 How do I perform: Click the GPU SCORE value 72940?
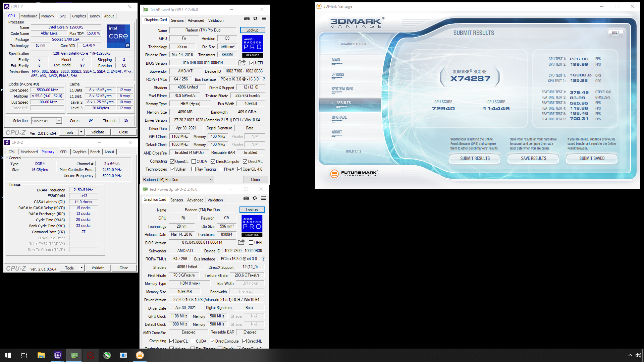click(x=443, y=109)
